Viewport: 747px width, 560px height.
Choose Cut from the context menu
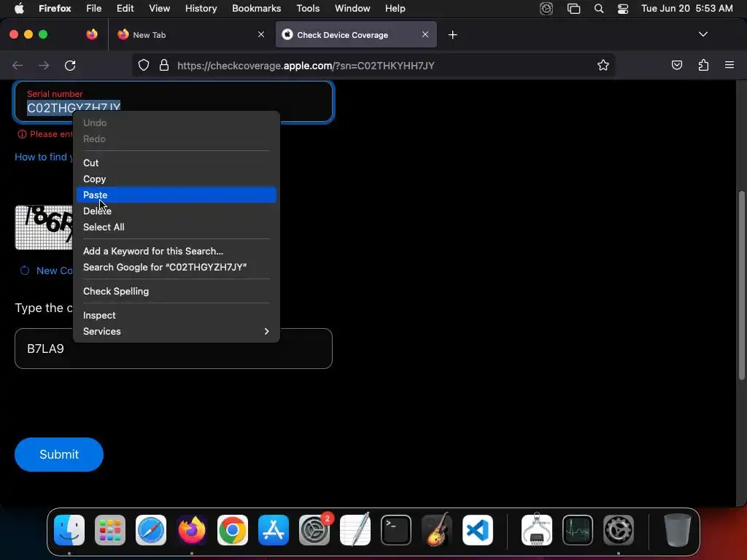177,163
